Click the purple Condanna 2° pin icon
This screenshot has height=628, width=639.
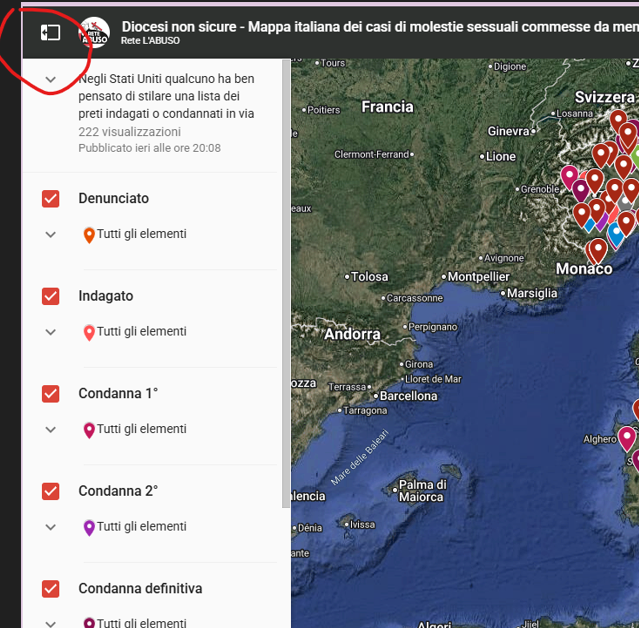pyautogui.click(x=89, y=528)
